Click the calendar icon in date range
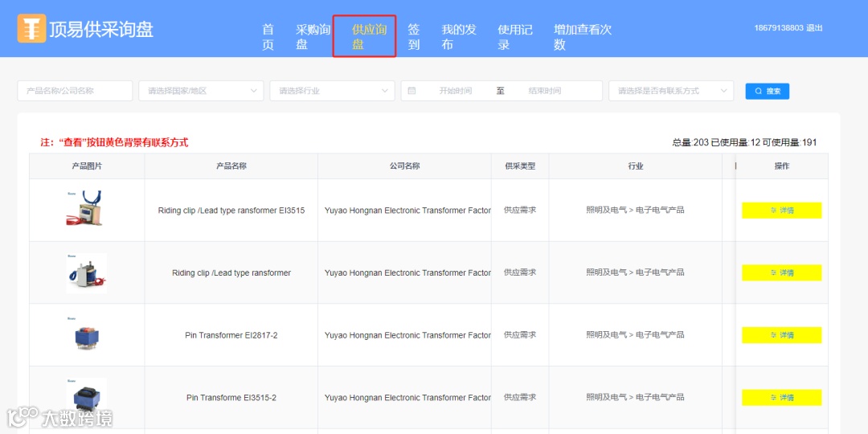 [411, 91]
